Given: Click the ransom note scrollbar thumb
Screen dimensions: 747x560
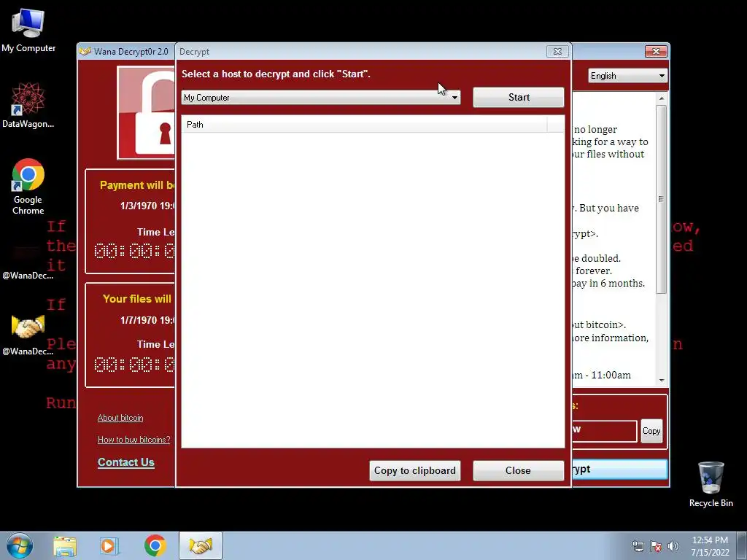Looking at the screenshot, I should tap(661, 200).
